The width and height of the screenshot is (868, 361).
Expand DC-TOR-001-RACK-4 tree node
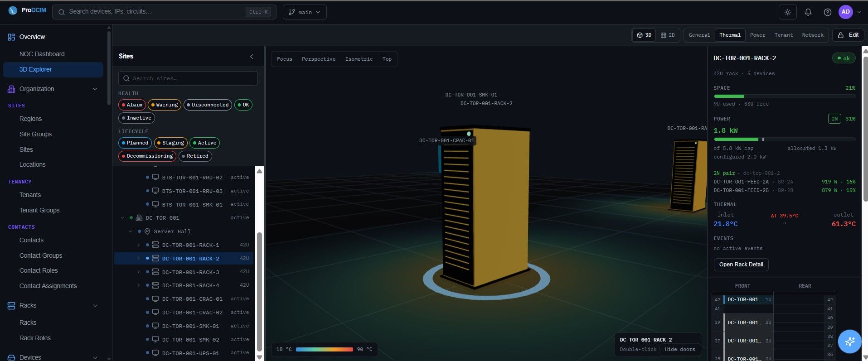(x=139, y=285)
